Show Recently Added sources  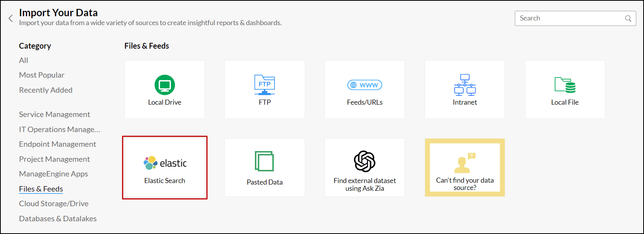[46, 90]
